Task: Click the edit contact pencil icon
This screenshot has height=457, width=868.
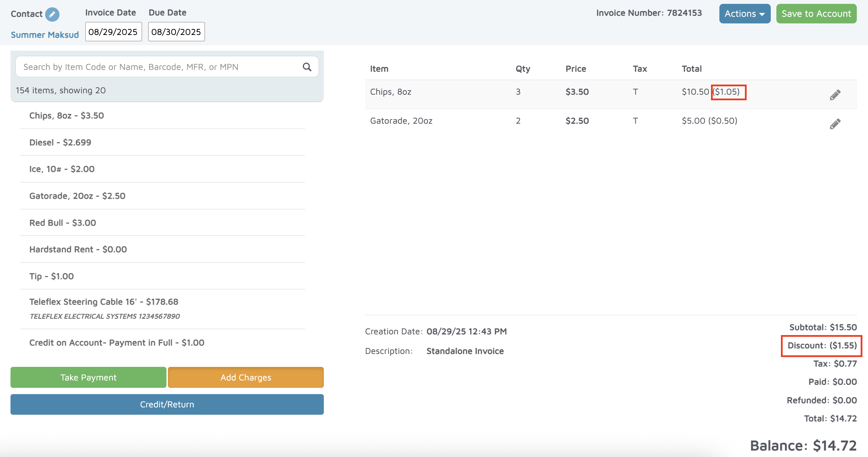Action: pyautogui.click(x=52, y=14)
